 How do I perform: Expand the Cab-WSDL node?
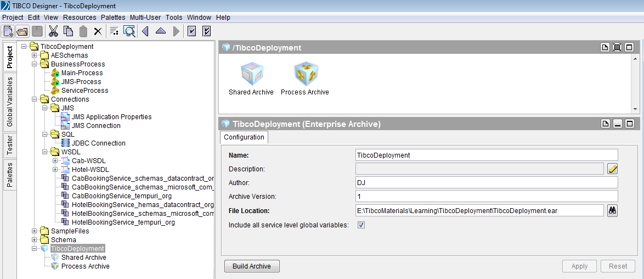pos(55,161)
